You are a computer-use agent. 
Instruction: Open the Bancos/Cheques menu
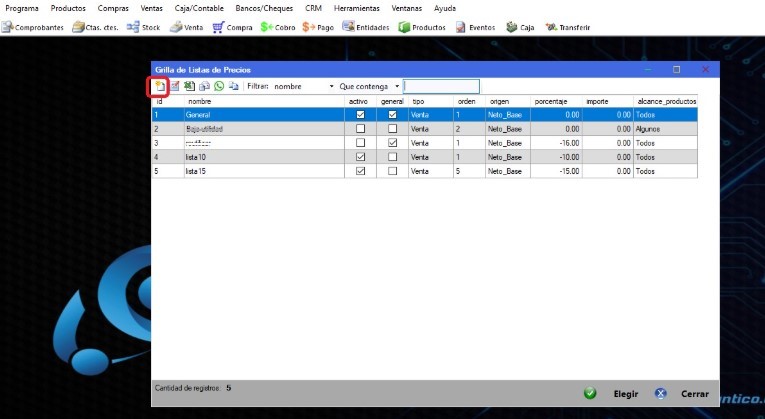tap(264, 8)
